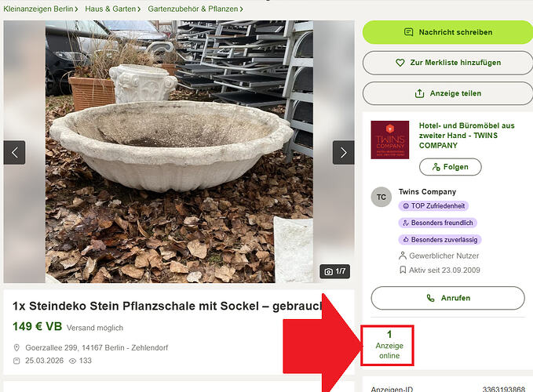The width and height of the screenshot is (533, 392).
Task: Call the seller with Anrufen button
Action: 447,298
